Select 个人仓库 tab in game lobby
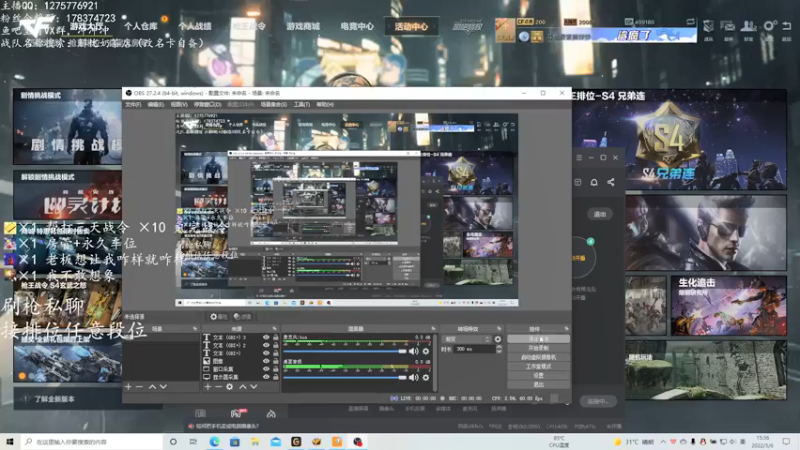This screenshot has height=450, width=800. (141, 27)
